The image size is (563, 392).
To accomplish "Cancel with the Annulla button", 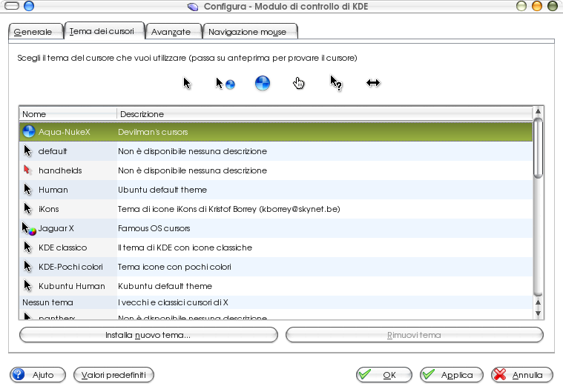I will click(x=521, y=375).
